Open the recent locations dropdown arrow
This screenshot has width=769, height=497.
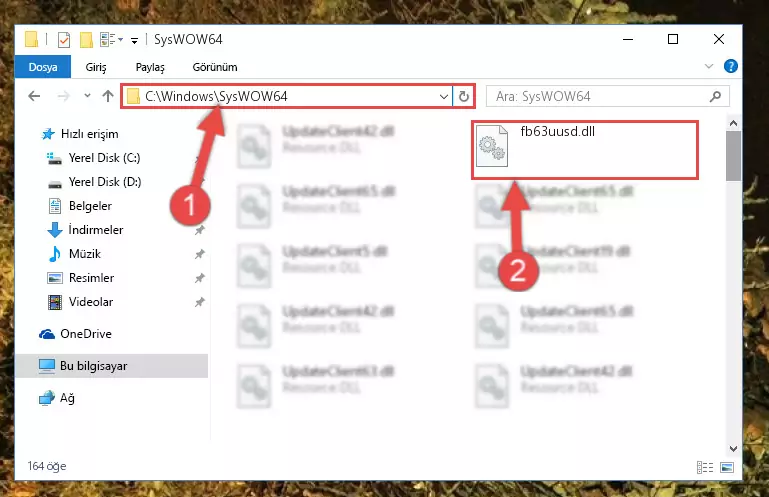(87, 96)
